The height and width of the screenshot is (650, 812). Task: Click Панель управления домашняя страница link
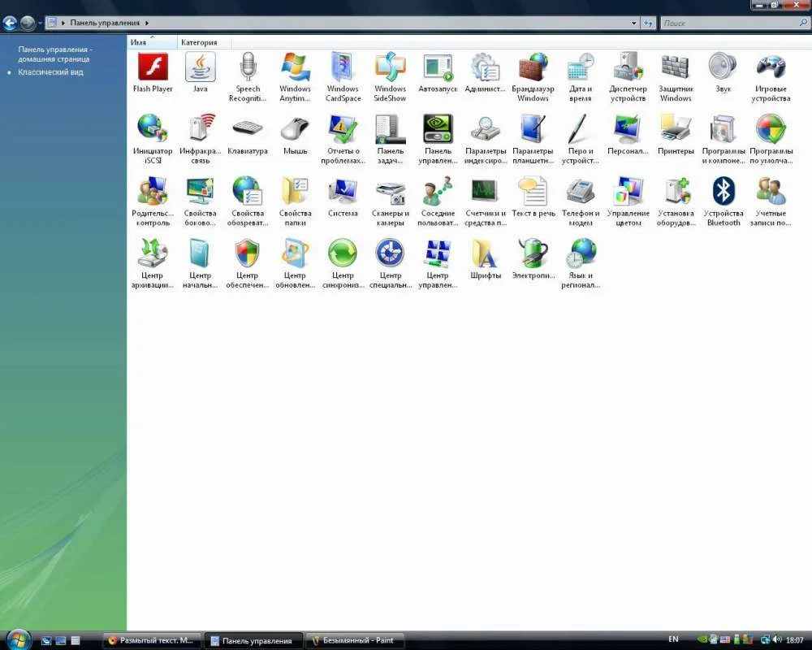(x=55, y=54)
